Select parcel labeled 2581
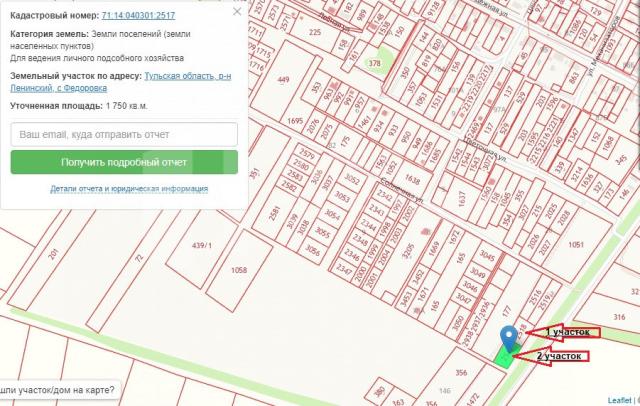 pyautogui.click(x=274, y=213)
